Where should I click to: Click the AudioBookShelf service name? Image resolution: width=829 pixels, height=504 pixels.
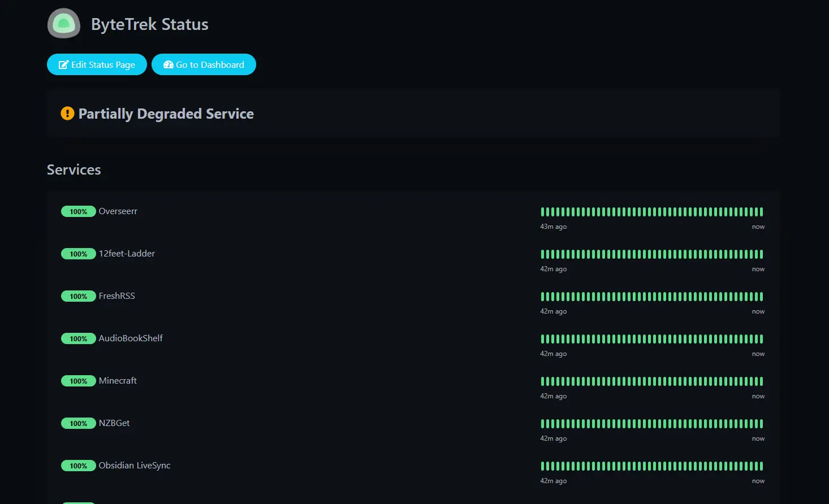(x=131, y=338)
